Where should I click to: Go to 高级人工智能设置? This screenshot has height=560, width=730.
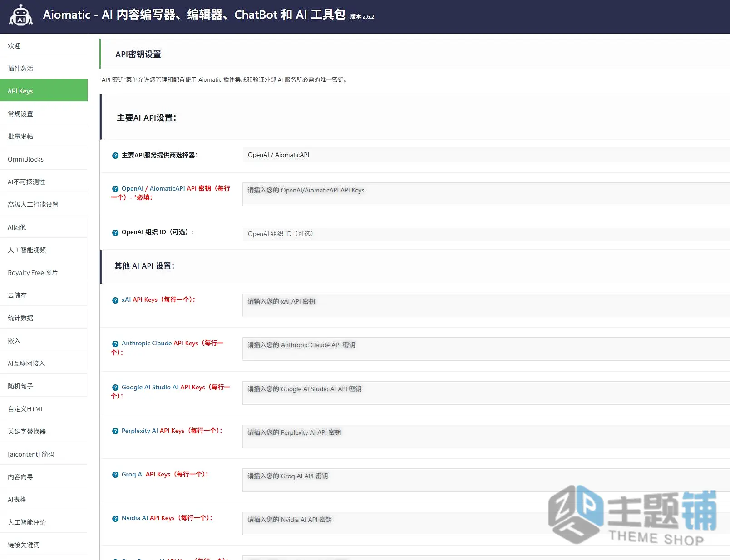point(44,204)
